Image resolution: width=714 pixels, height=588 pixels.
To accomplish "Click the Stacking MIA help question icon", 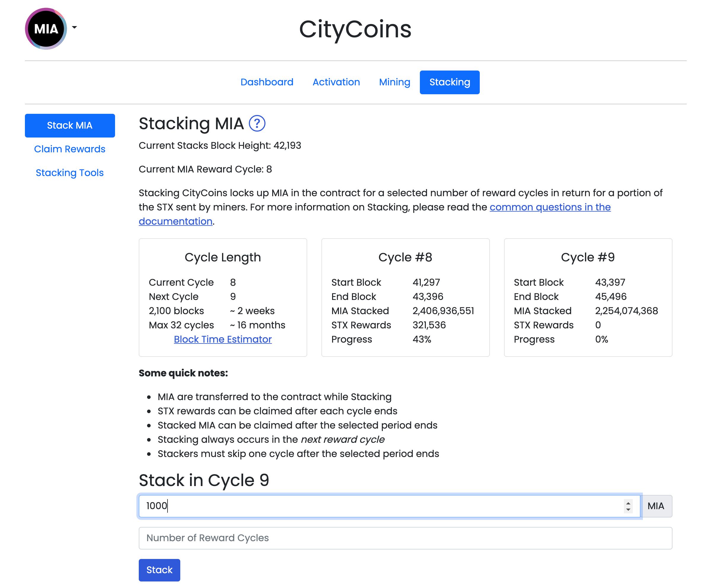I will (257, 123).
